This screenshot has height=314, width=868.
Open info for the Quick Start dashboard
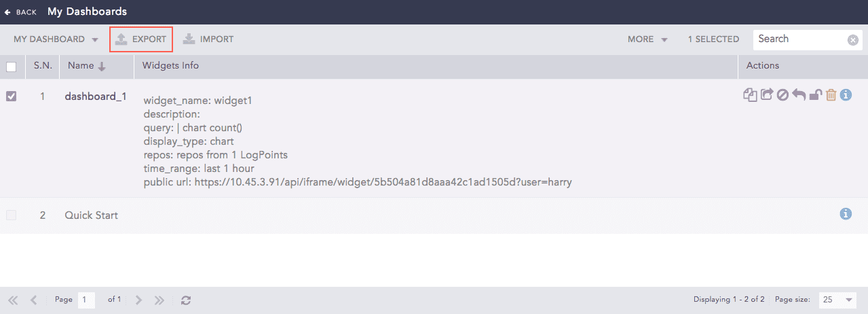click(846, 214)
